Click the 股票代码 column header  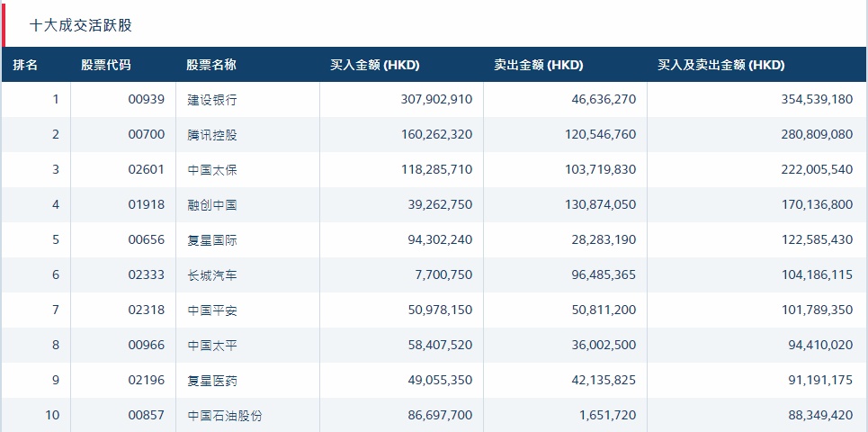[x=105, y=65]
